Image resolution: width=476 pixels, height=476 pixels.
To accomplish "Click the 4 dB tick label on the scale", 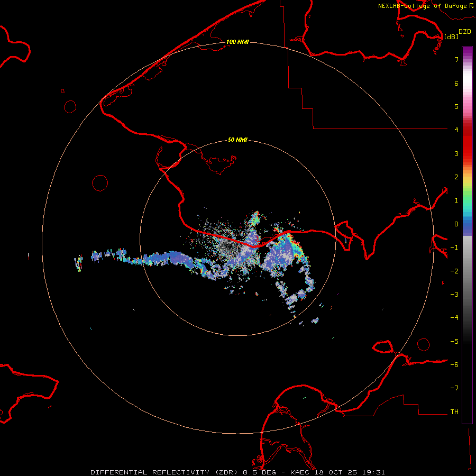I will click(x=456, y=130).
